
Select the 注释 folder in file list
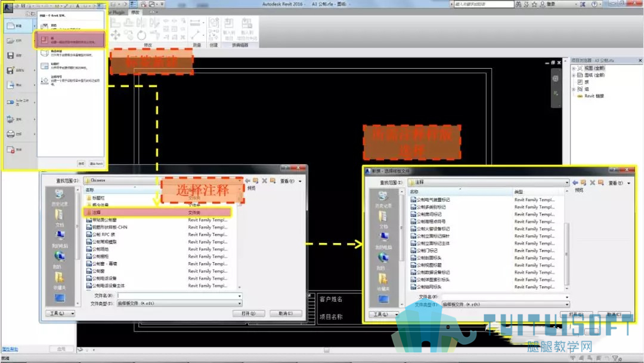[158, 213]
